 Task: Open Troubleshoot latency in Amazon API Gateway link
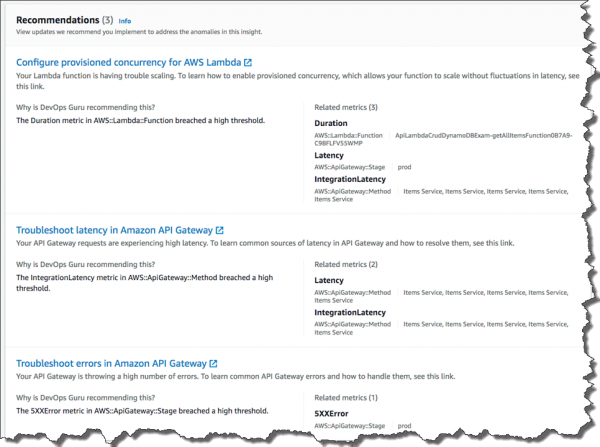(x=114, y=230)
